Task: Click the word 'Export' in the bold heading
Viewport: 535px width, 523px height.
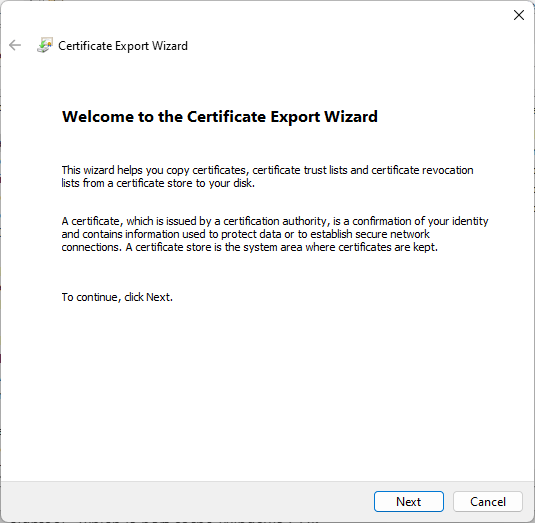Action: 295,117
